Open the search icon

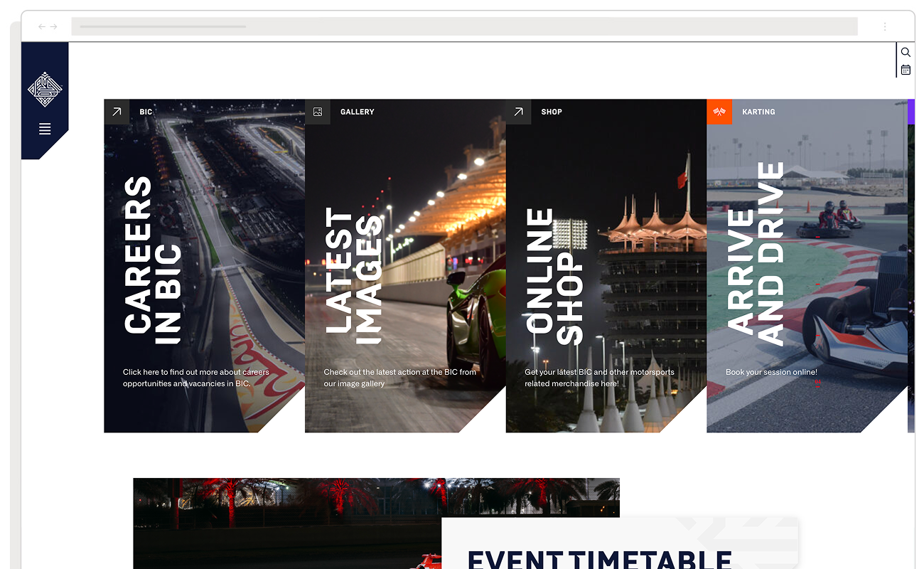[906, 52]
